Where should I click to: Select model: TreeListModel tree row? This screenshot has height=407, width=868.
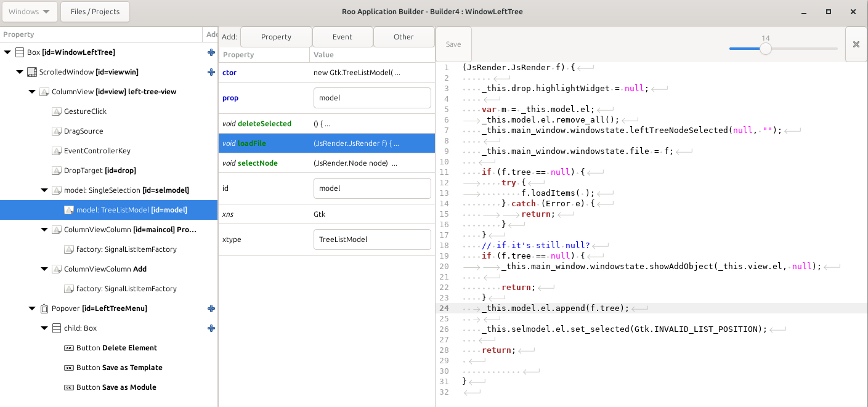(108, 210)
